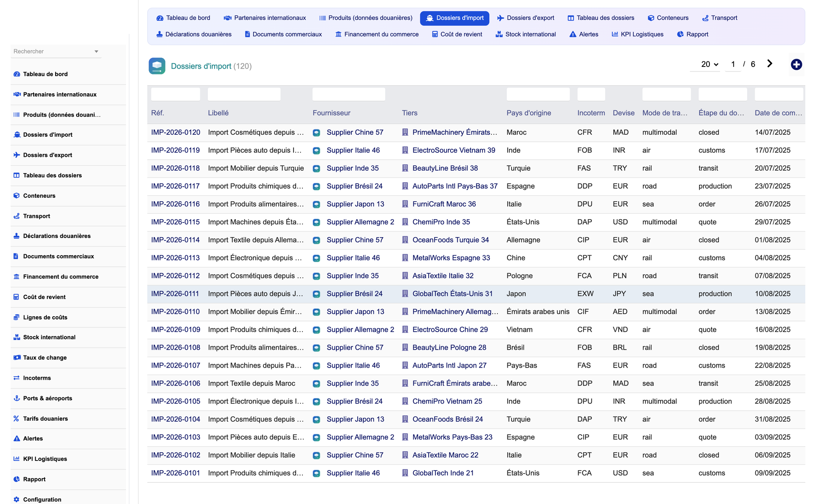
Task: Click the Pays d'origine filter field
Action: [x=538, y=95]
